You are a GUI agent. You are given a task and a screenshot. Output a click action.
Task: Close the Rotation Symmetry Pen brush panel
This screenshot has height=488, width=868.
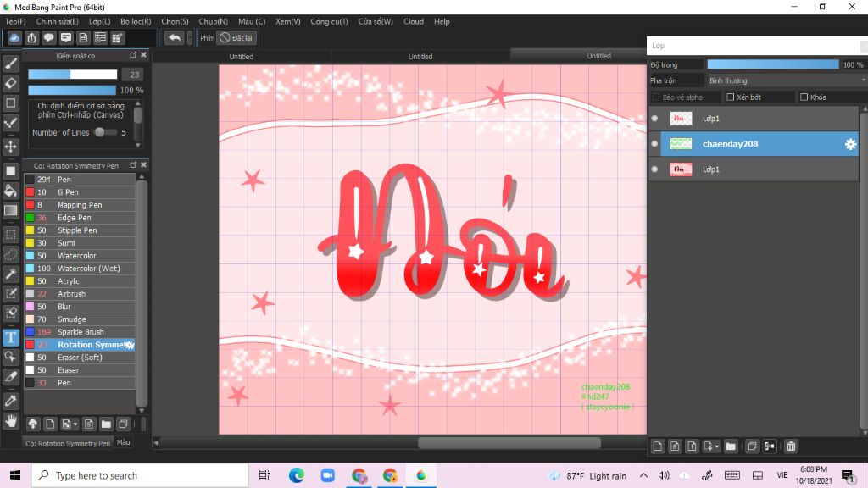[144, 165]
